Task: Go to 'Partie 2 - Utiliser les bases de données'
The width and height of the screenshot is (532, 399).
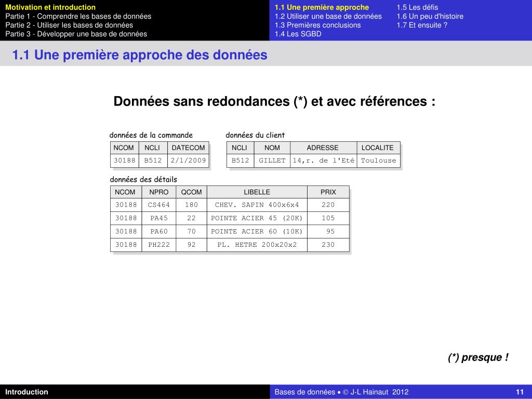Action: [x=69, y=25]
